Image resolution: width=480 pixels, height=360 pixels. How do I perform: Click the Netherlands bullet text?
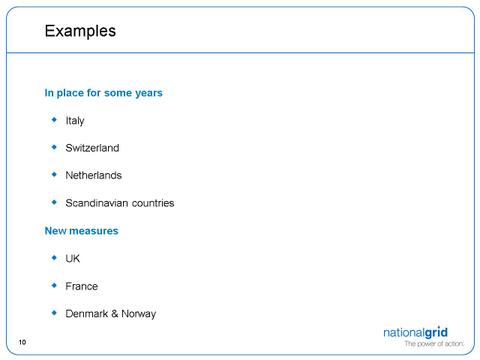94,175
